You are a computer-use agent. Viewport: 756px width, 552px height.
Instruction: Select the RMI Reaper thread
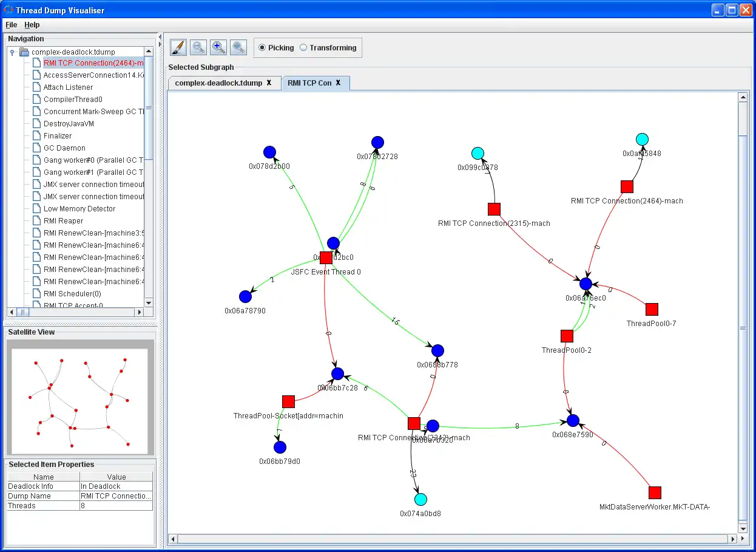tap(63, 220)
